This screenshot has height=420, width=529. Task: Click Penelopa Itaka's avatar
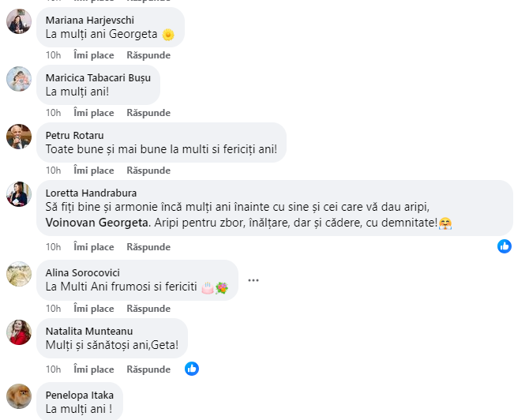(x=19, y=396)
